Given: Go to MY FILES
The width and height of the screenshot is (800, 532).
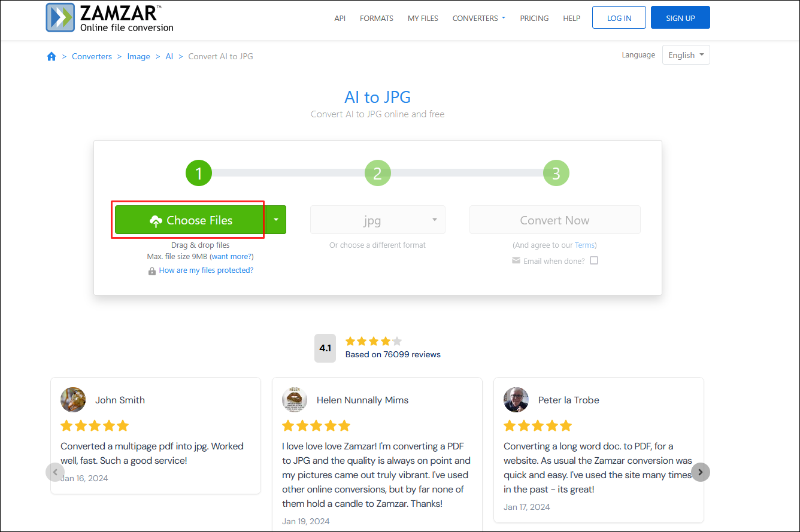Looking at the screenshot, I should click(423, 19).
